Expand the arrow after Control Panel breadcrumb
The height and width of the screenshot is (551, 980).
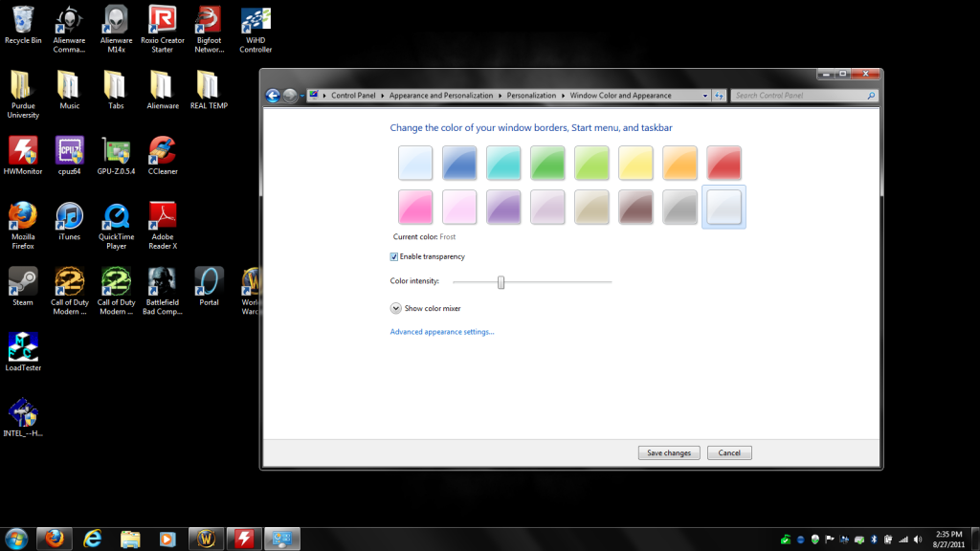tap(383, 96)
